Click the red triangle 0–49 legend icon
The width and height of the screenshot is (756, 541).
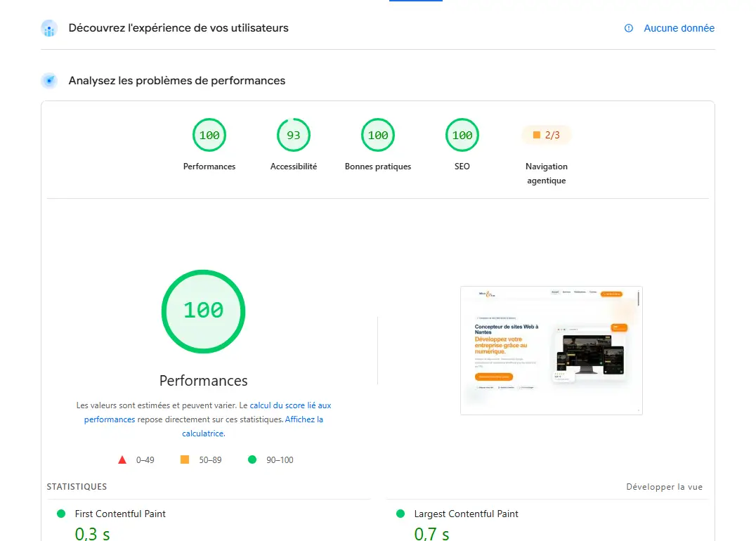coord(122,460)
